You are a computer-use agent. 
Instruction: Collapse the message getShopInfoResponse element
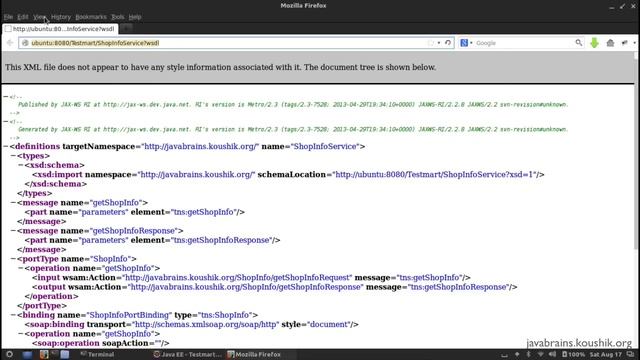[13, 231]
